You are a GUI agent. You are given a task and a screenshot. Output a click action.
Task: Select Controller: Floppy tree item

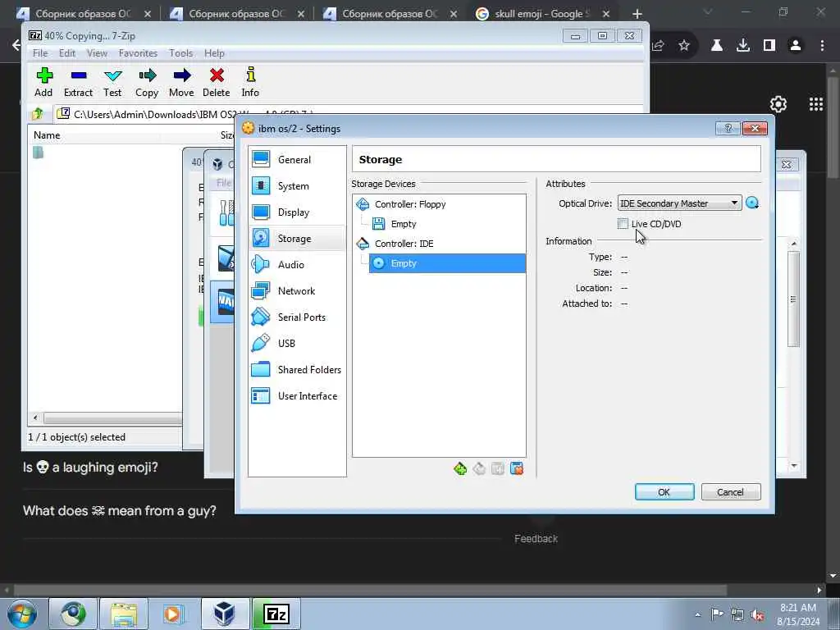410,204
